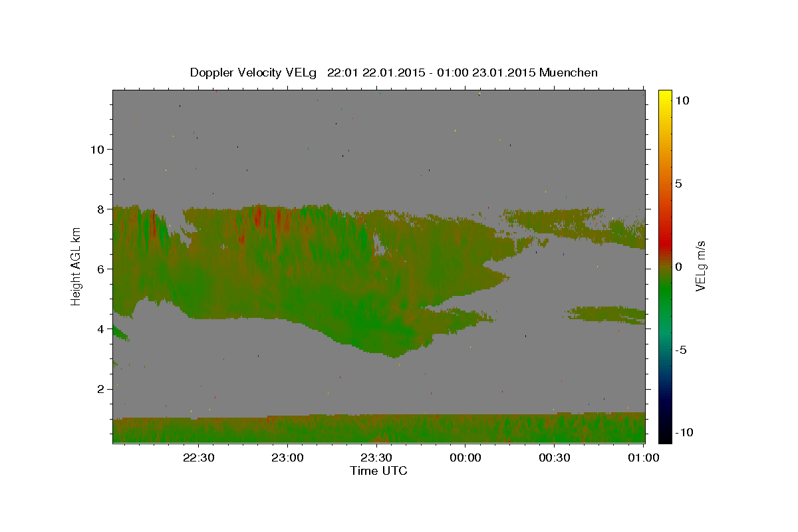Image resolution: width=798 pixels, height=532 pixels.
Task: Click the 'Height AGL km' axis label
Action: tap(76, 266)
